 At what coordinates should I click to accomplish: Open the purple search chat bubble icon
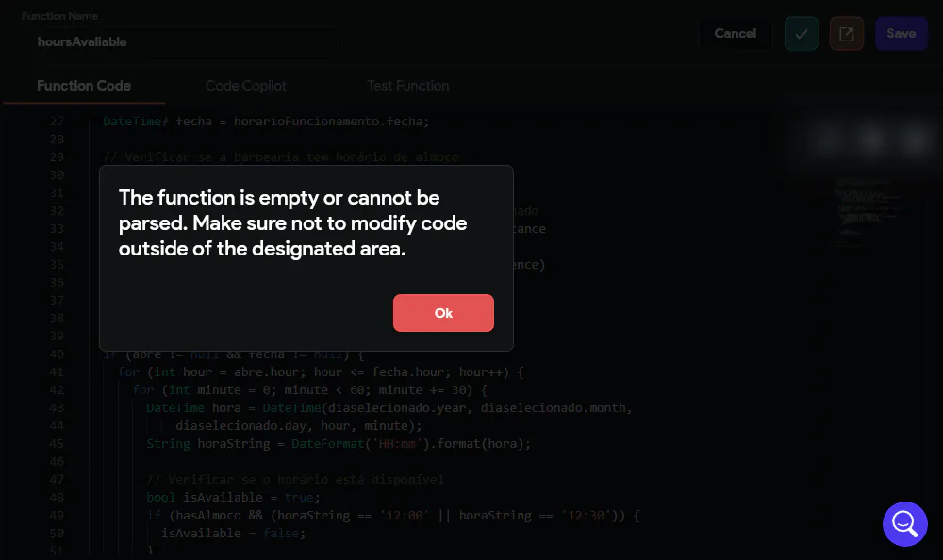[904, 524]
